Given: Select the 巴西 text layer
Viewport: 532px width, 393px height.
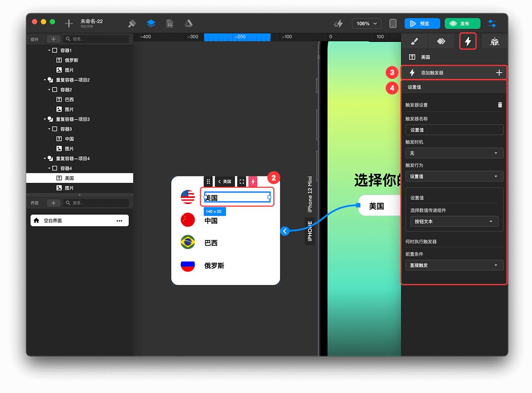Looking at the screenshot, I should pos(69,100).
